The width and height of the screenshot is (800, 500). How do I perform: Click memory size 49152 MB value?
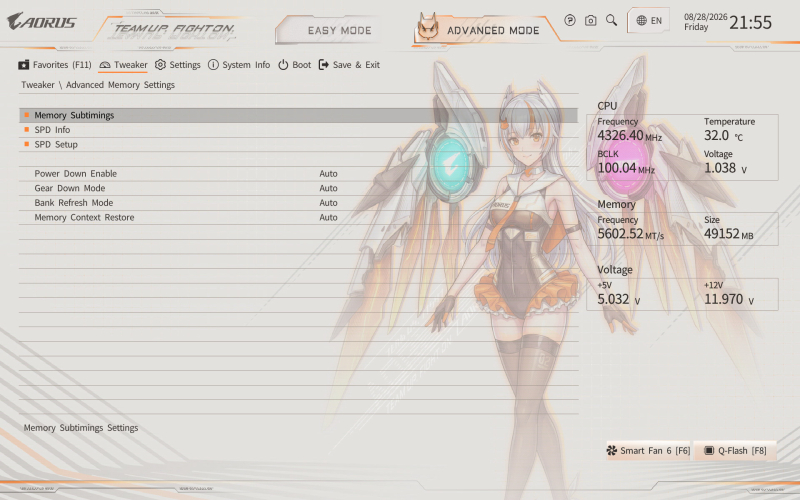[729, 234]
